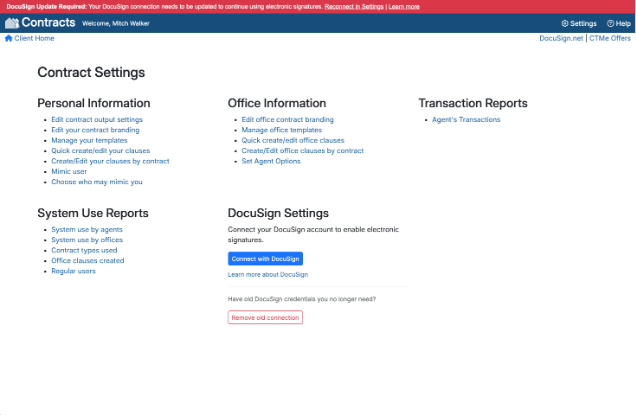View the Agent's Transactions report
This screenshot has width=636, height=415.
tap(466, 119)
